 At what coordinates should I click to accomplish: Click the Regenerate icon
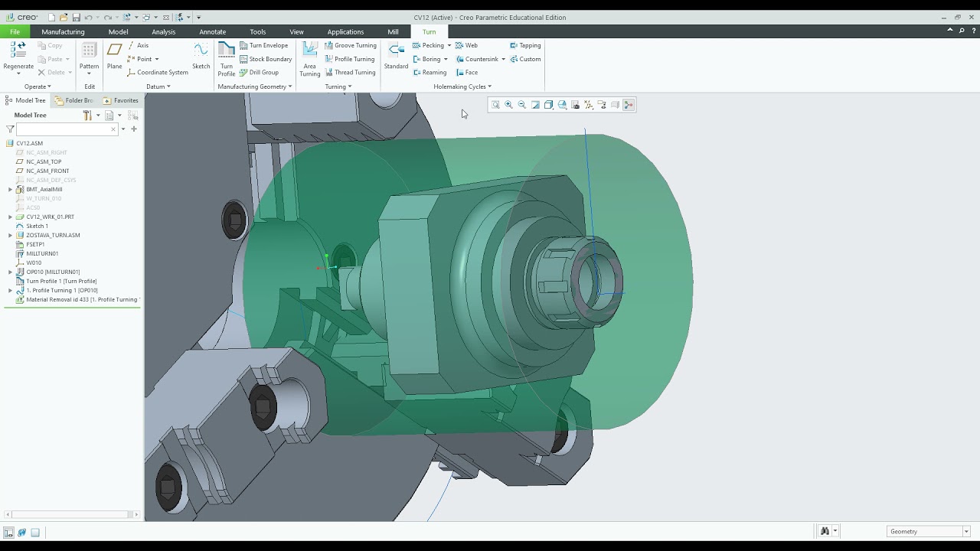pos(18,57)
